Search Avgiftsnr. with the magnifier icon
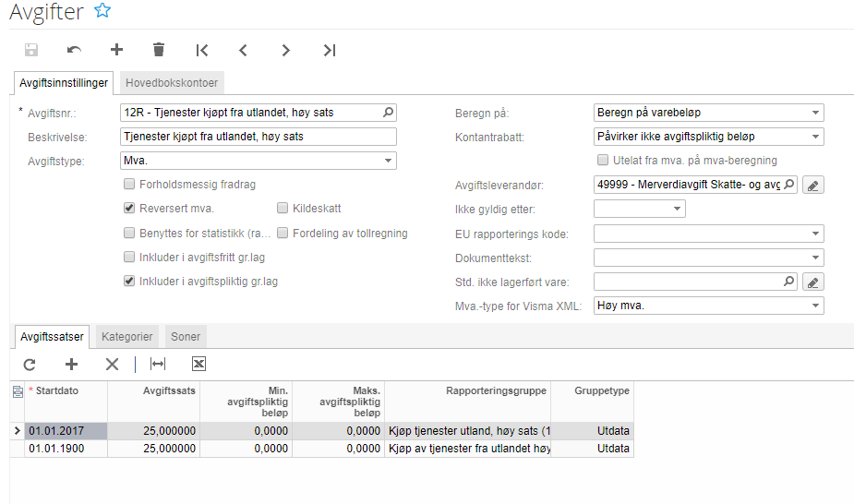This screenshot has width=854, height=504. pos(388,112)
